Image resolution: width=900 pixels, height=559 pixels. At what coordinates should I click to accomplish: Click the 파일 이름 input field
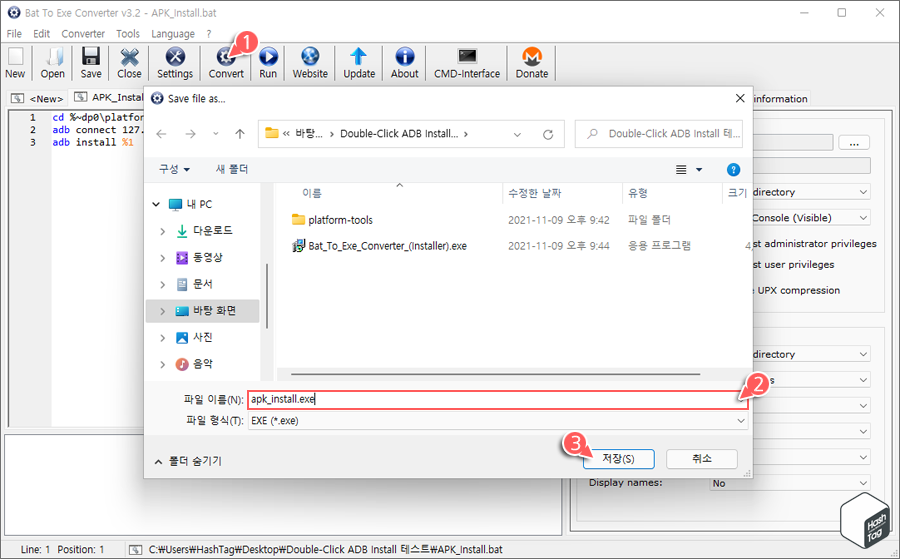(x=498, y=399)
